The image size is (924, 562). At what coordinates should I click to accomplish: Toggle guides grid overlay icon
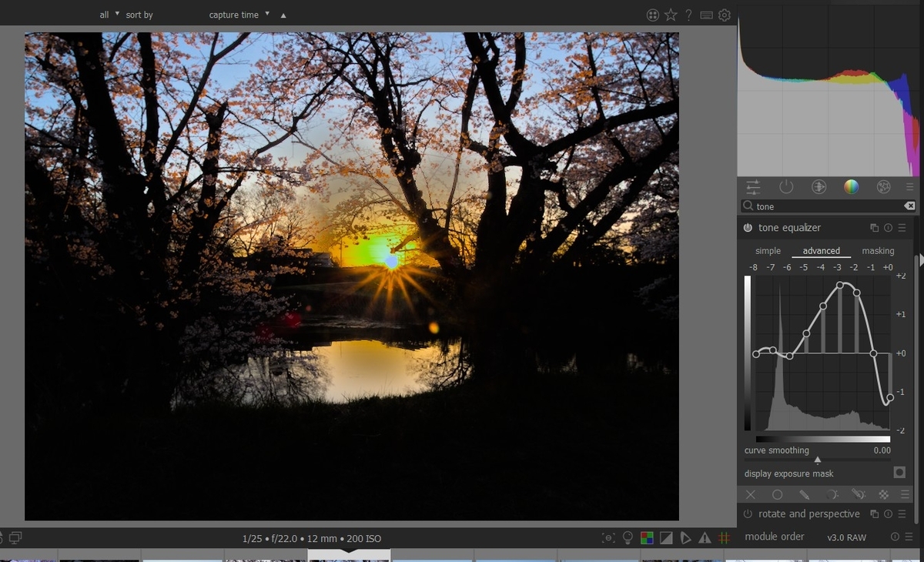tap(724, 538)
